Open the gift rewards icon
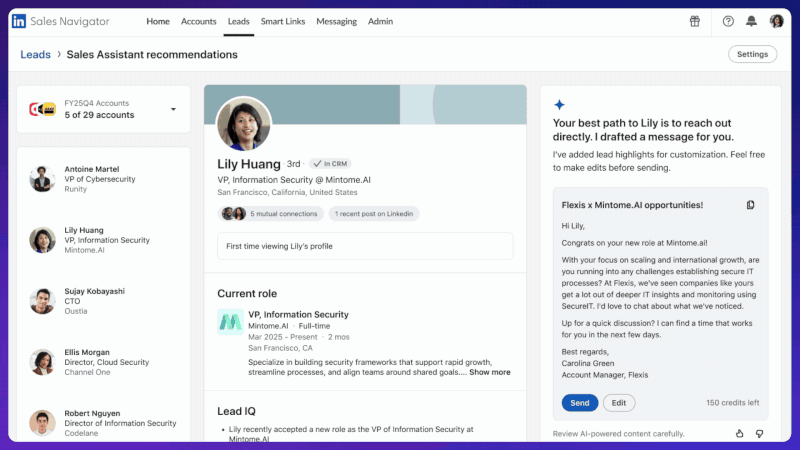Image resolution: width=800 pixels, height=450 pixels. coord(694,21)
